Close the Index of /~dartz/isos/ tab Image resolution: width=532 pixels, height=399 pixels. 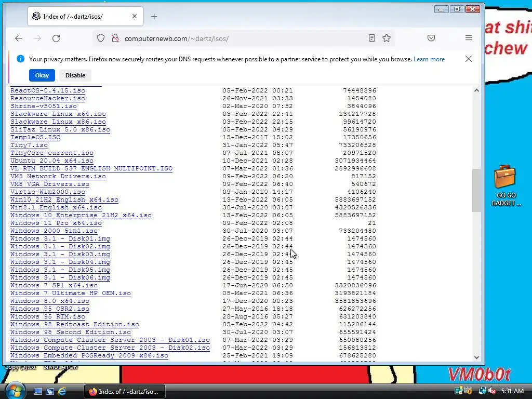pos(135,16)
